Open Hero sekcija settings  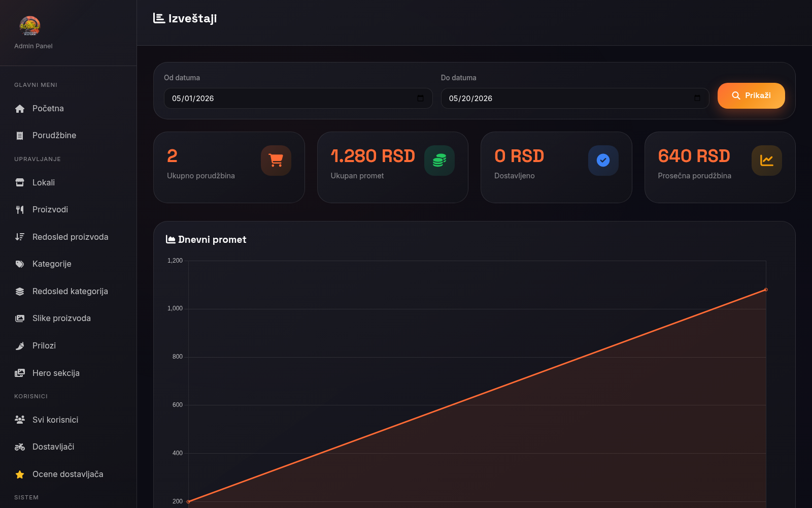(68, 373)
